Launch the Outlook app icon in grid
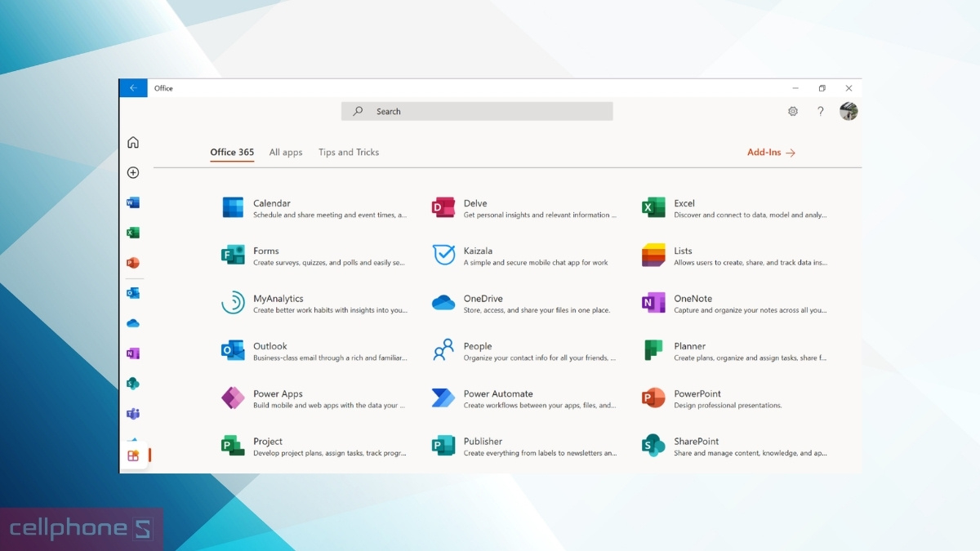Viewport: 980px width, 551px height. pos(233,350)
